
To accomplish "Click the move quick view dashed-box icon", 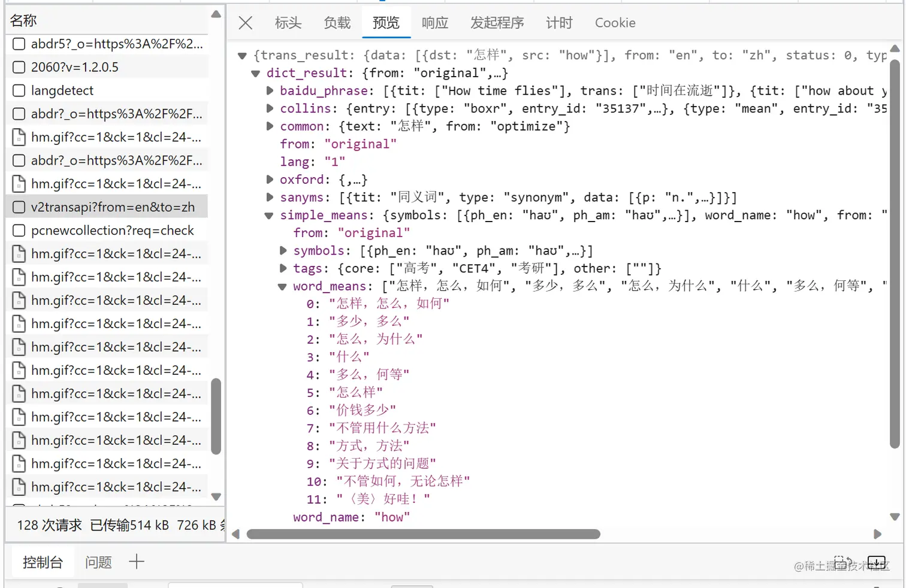I will coord(842,562).
